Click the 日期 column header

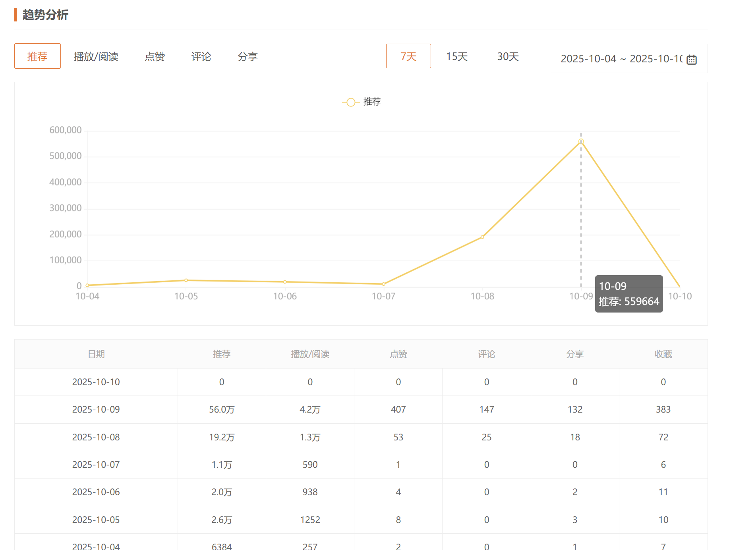coord(96,354)
